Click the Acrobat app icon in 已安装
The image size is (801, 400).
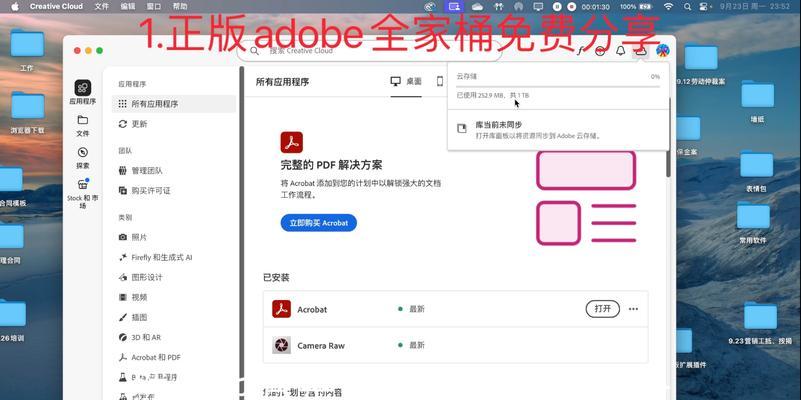coord(281,309)
